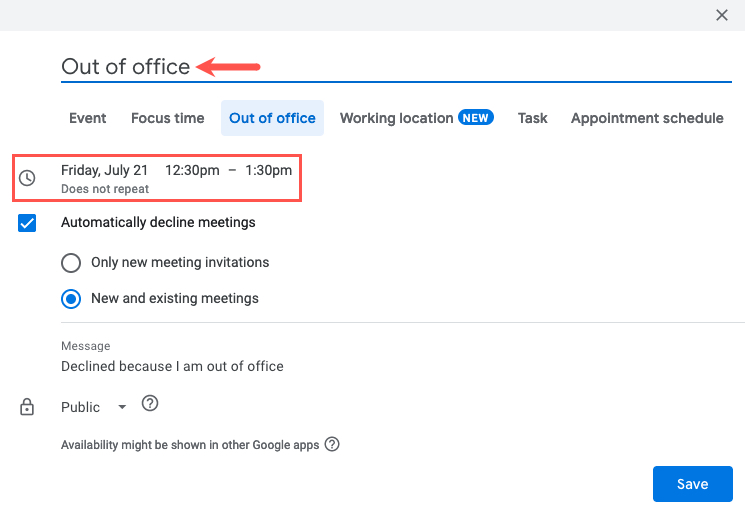Change the date Friday, July 21
This screenshot has height=508, width=745.
pyautogui.click(x=105, y=170)
